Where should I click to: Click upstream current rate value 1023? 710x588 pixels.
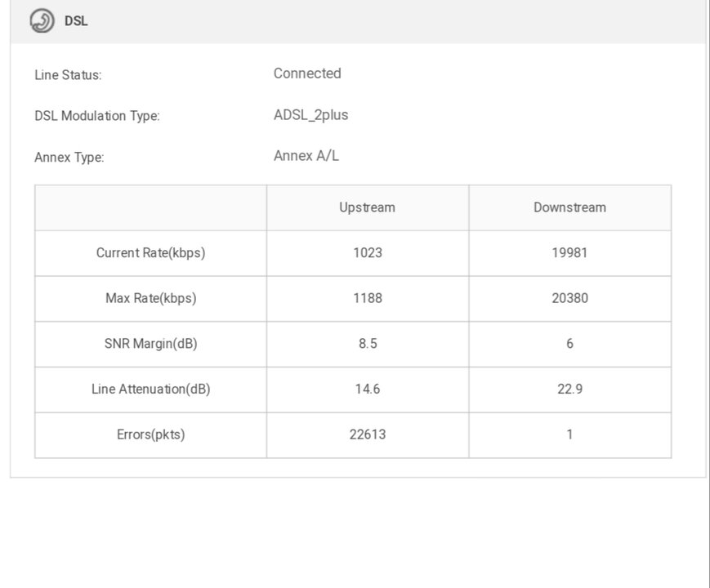(x=368, y=252)
